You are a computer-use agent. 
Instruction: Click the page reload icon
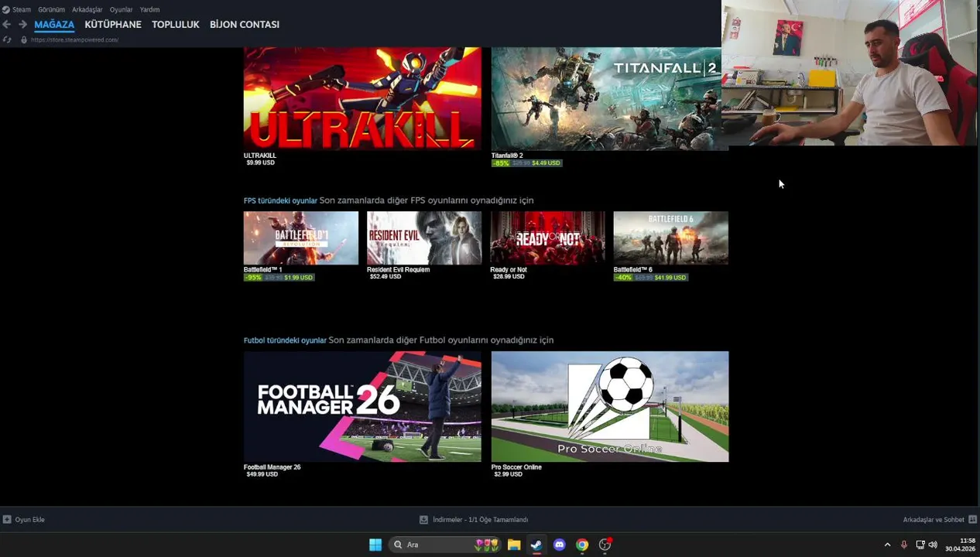(7, 39)
